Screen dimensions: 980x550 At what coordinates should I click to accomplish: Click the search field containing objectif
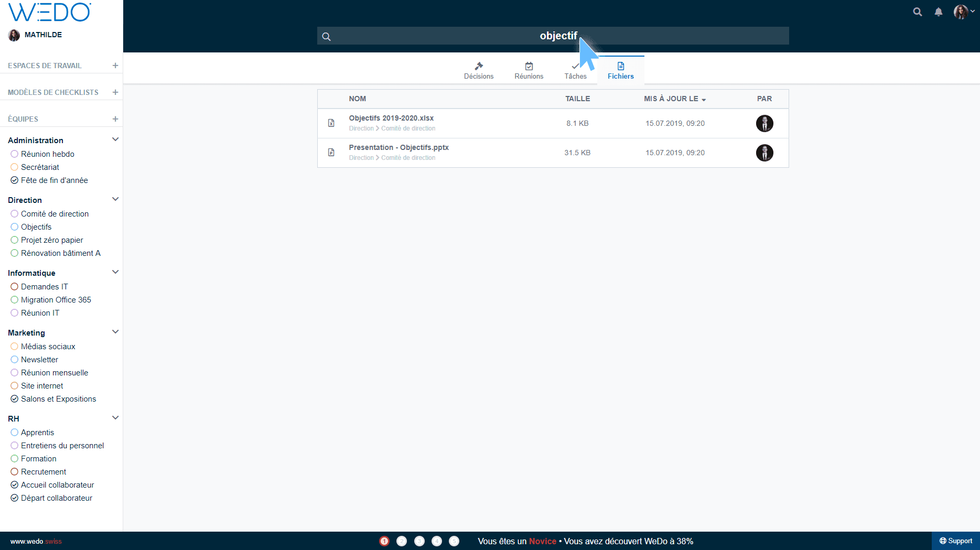pyautogui.click(x=553, y=36)
